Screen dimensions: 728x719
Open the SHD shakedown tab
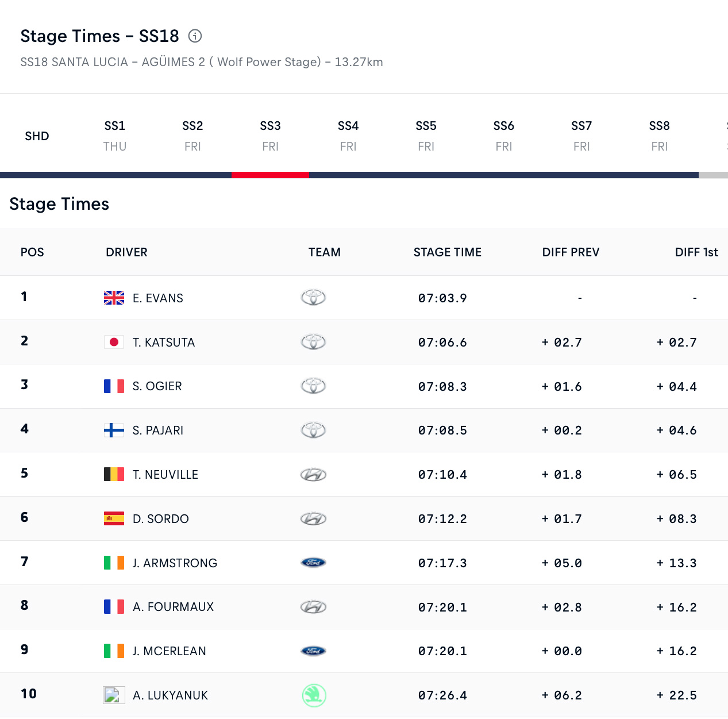click(x=37, y=136)
